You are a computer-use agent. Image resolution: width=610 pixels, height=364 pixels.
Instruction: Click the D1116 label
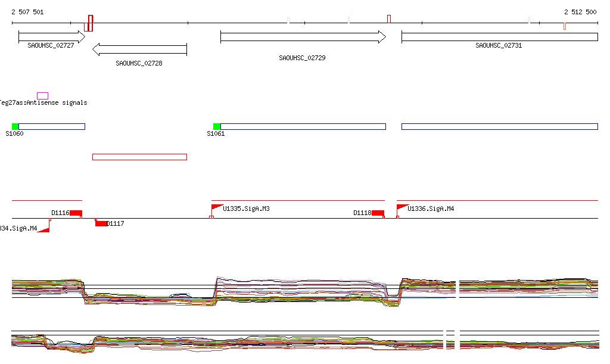(60, 213)
